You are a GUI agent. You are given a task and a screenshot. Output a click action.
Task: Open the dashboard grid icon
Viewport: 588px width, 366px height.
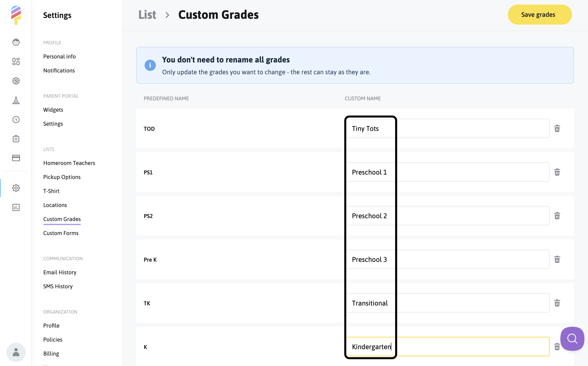[16, 61]
